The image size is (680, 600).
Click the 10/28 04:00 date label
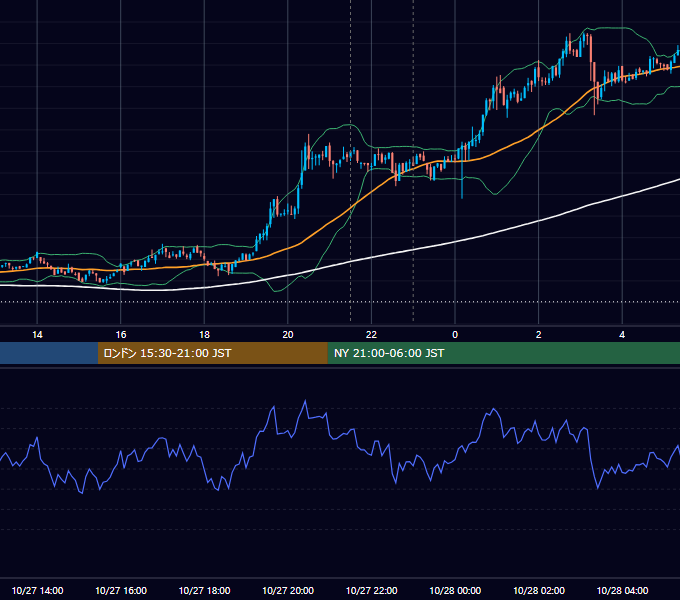[x=622, y=590]
